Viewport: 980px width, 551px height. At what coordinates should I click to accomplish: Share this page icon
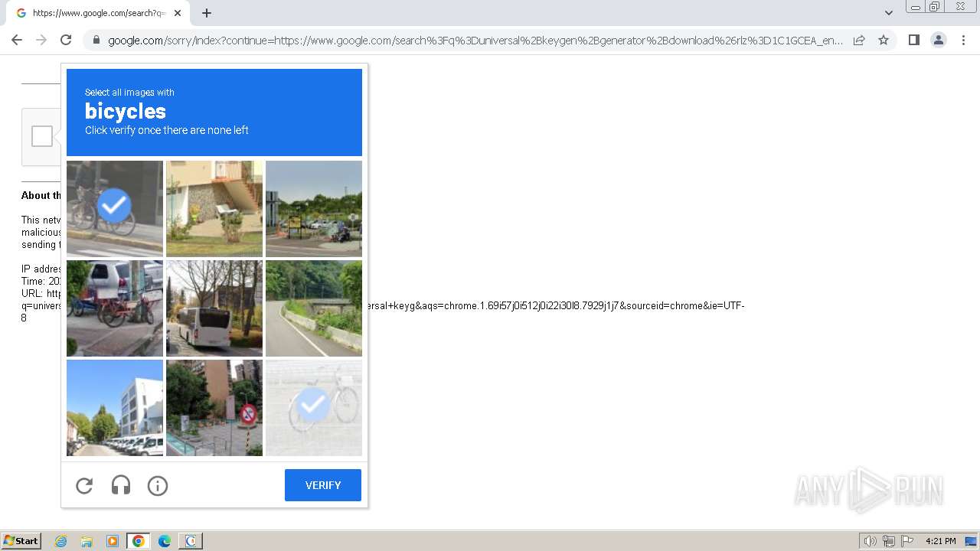point(859,40)
